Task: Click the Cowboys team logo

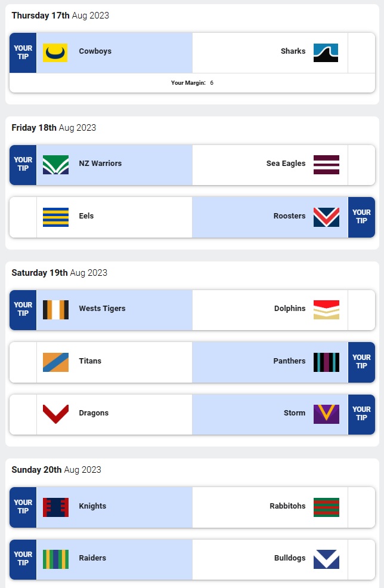Action: coord(55,53)
